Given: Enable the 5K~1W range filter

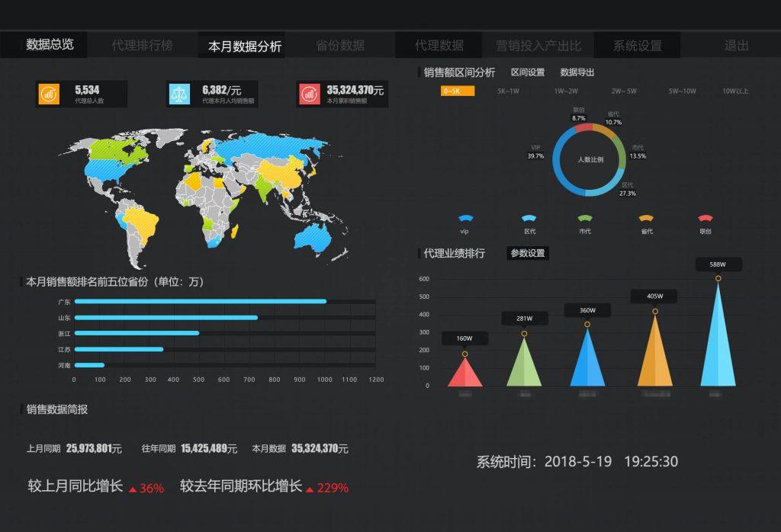Looking at the screenshot, I should point(507,90).
